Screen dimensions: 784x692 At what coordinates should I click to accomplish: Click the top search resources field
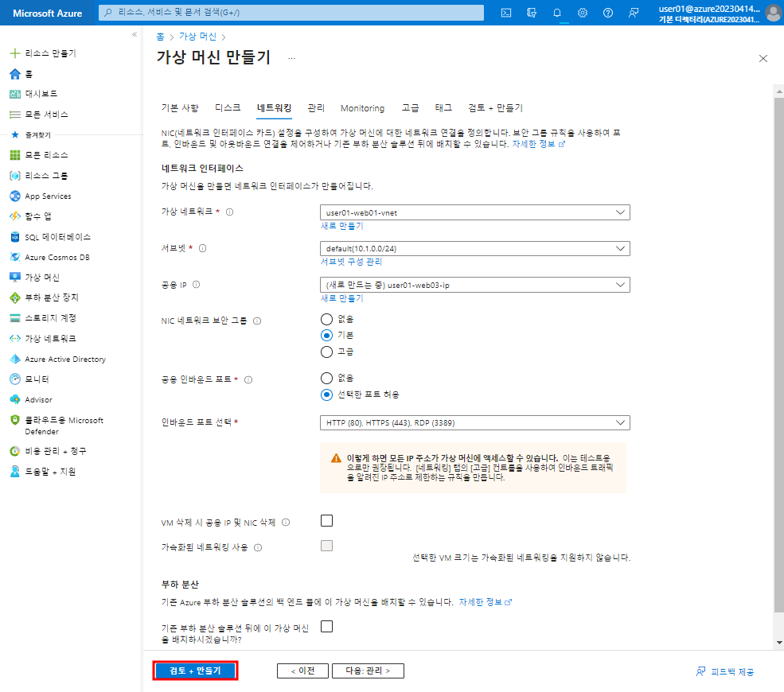(291, 13)
